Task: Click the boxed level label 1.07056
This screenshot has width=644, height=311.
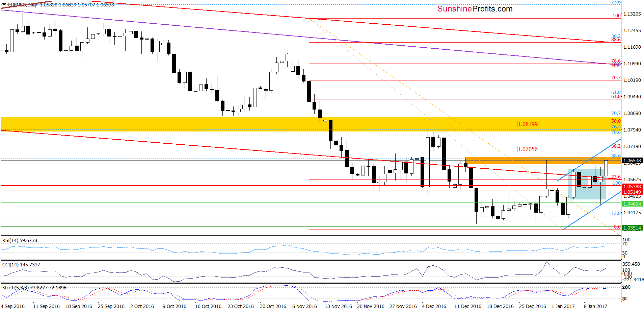Action: click(528, 149)
